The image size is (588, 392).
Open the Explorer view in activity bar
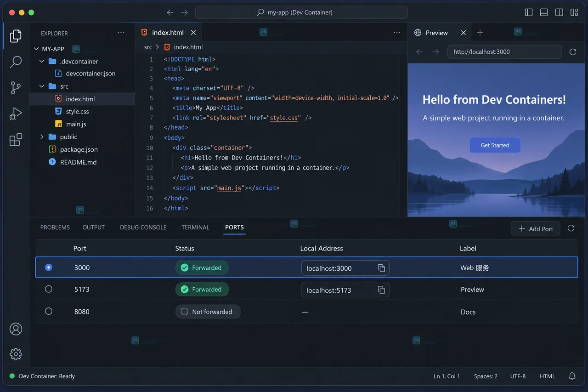(x=16, y=35)
